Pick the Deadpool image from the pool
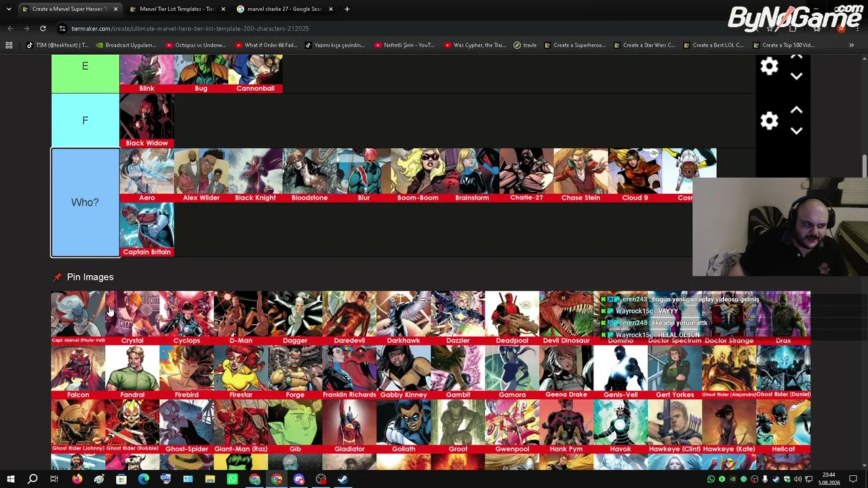The image size is (868, 488). pyautogui.click(x=512, y=318)
